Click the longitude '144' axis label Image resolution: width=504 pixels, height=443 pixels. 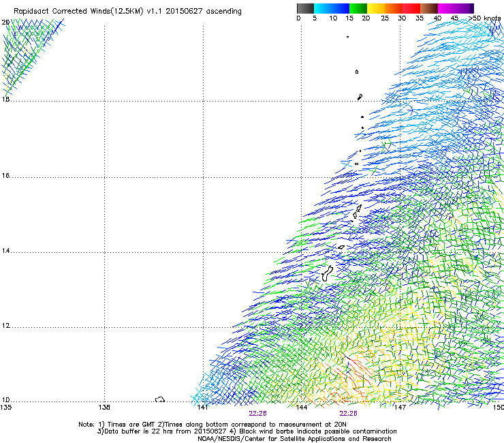302,408
